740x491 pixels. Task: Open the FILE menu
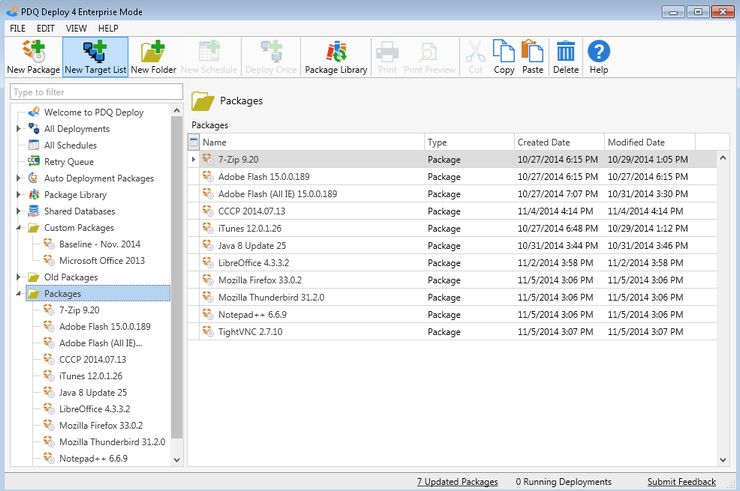[x=18, y=28]
